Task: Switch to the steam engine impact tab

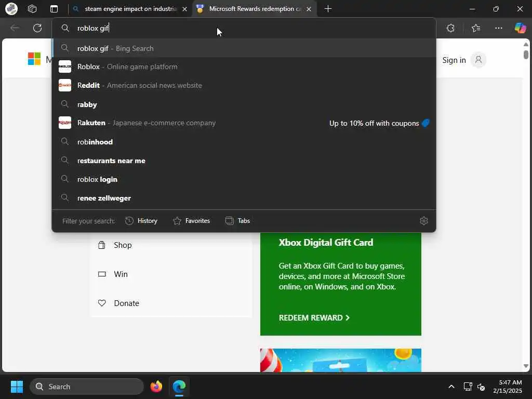Action: point(130,9)
